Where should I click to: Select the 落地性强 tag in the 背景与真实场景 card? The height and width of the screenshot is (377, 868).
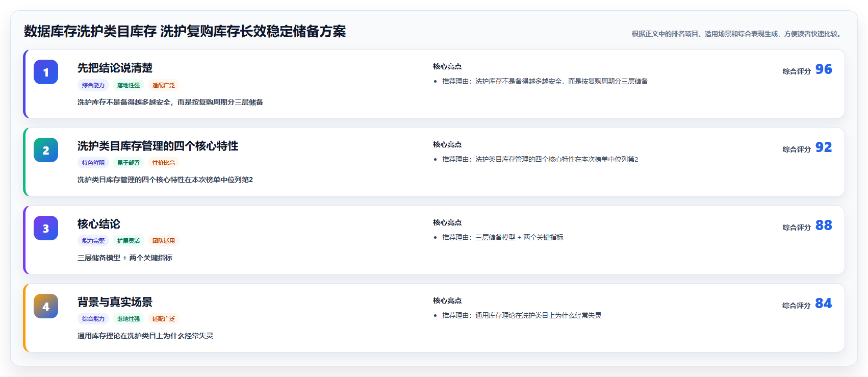(129, 319)
